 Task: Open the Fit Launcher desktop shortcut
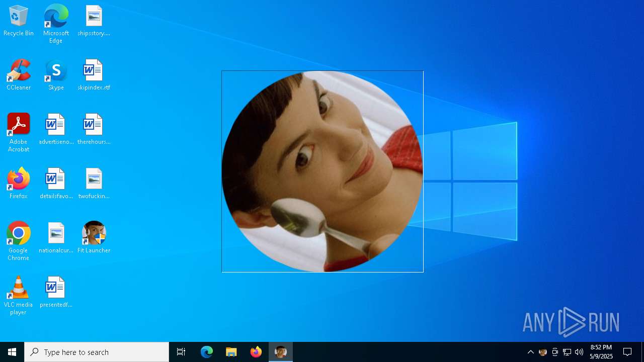(x=94, y=238)
